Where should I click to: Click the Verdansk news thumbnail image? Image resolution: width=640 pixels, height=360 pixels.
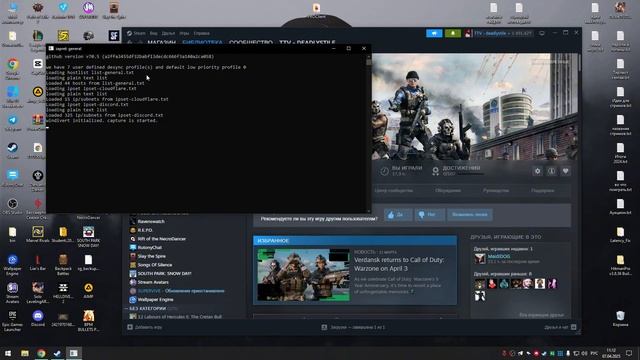point(303,275)
